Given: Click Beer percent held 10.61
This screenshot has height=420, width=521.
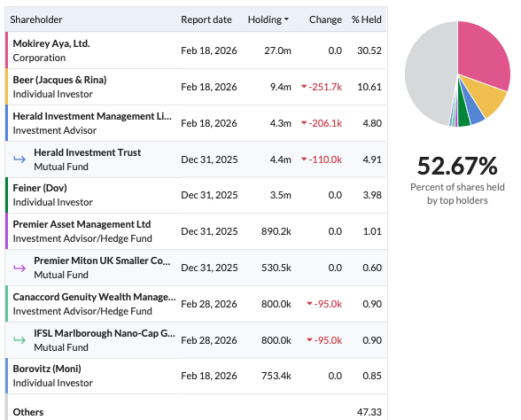Looking at the screenshot, I should pos(369,87).
